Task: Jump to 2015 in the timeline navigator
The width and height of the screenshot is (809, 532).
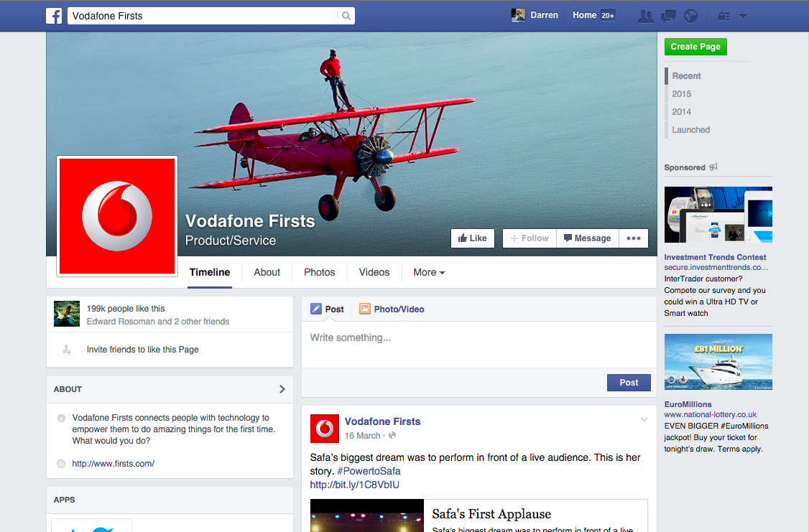Action: point(681,94)
